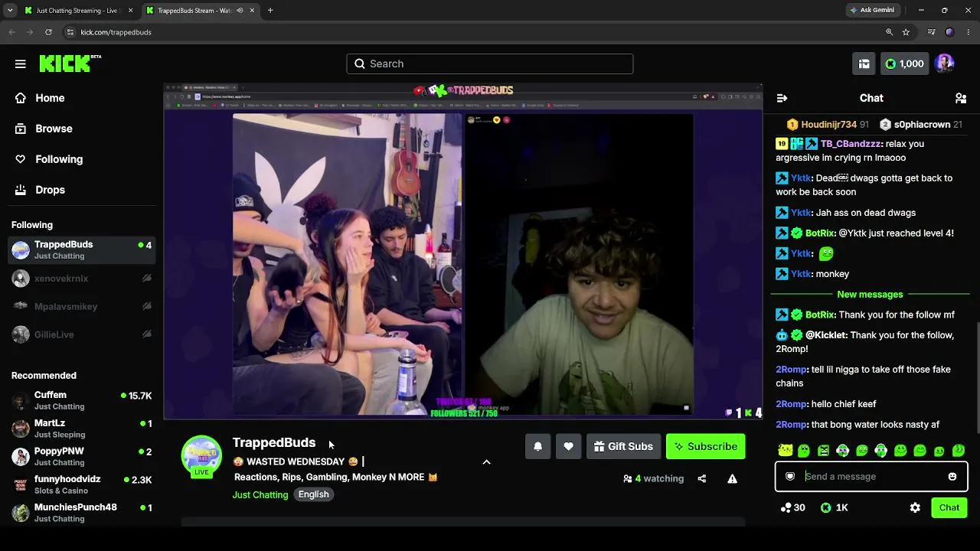This screenshot has height=551, width=980.
Task: Insert the angry square emote
Action: 823,451
